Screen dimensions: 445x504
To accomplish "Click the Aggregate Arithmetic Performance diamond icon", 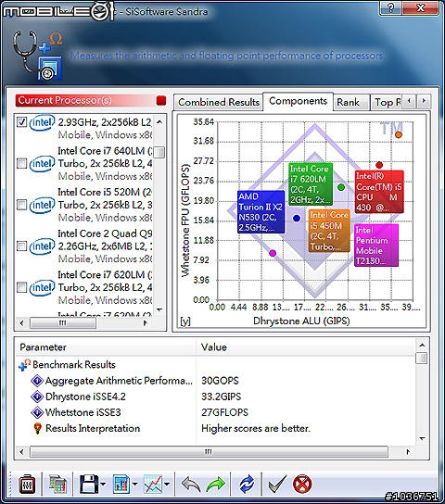I will pos(37,381).
